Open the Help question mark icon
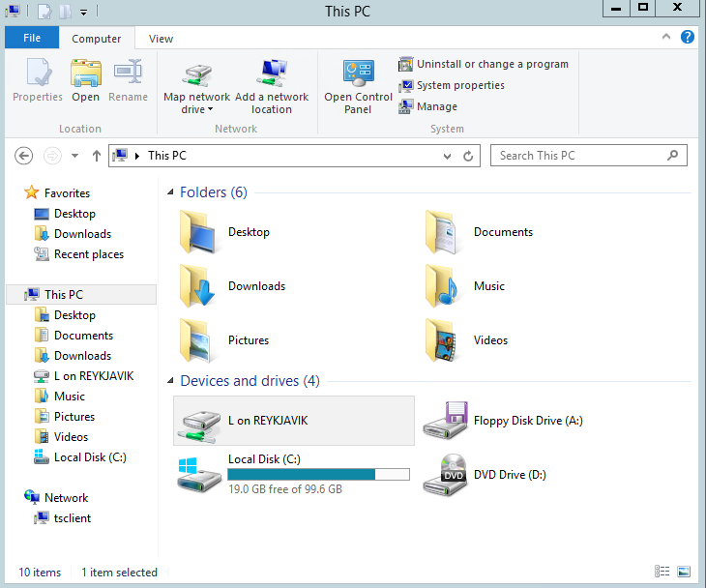The width and height of the screenshot is (706, 588). click(x=687, y=37)
